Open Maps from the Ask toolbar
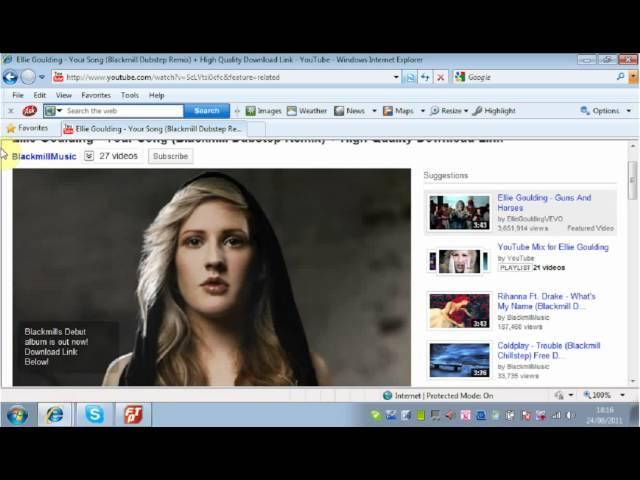 398,111
